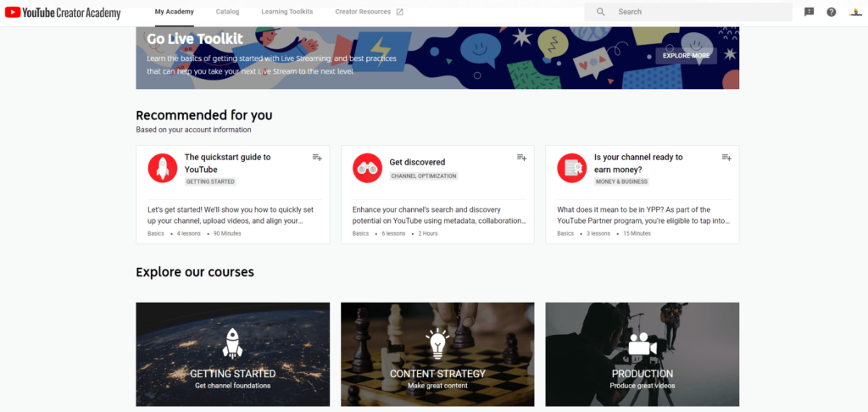868x412 pixels.
Task: Add earn money course to playlist
Action: [726, 158]
